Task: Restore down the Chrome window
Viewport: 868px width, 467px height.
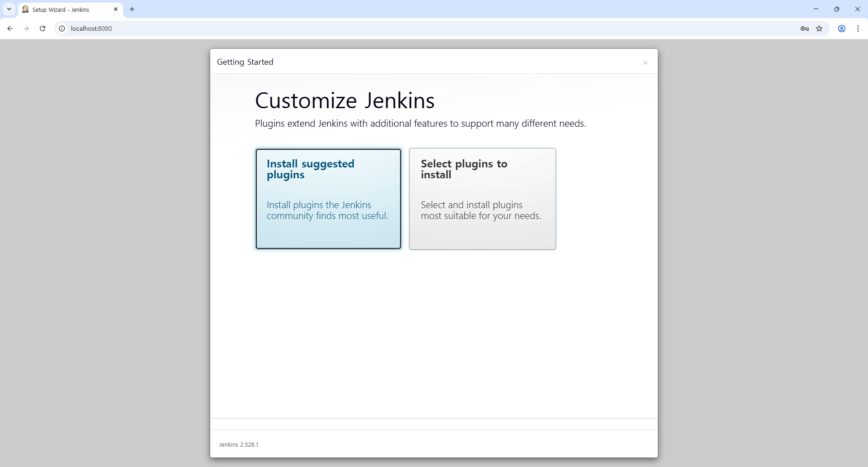Action: pyautogui.click(x=837, y=9)
